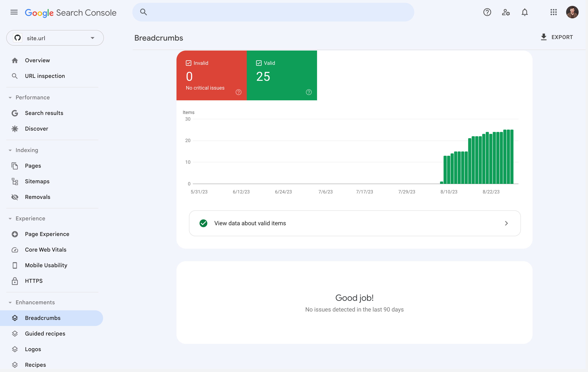Toggle the Valid checkbox
The width and height of the screenshot is (588, 372).
click(259, 63)
